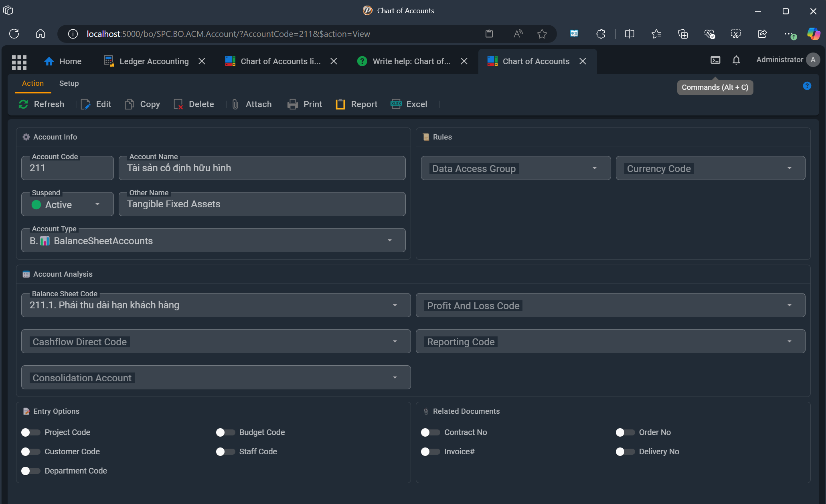Select the Action ribbon tab
Viewport: 826px width, 504px height.
pyautogui.click(x=33, y=83)
